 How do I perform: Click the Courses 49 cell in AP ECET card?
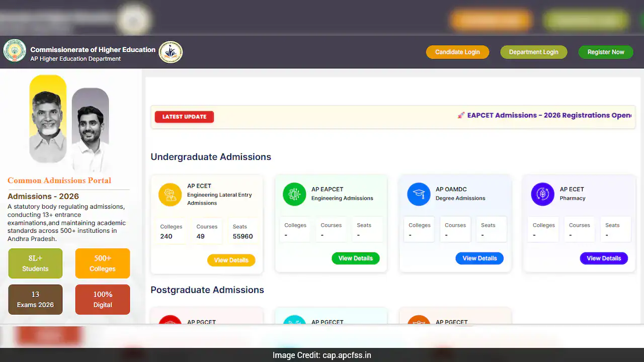(207, 232)
